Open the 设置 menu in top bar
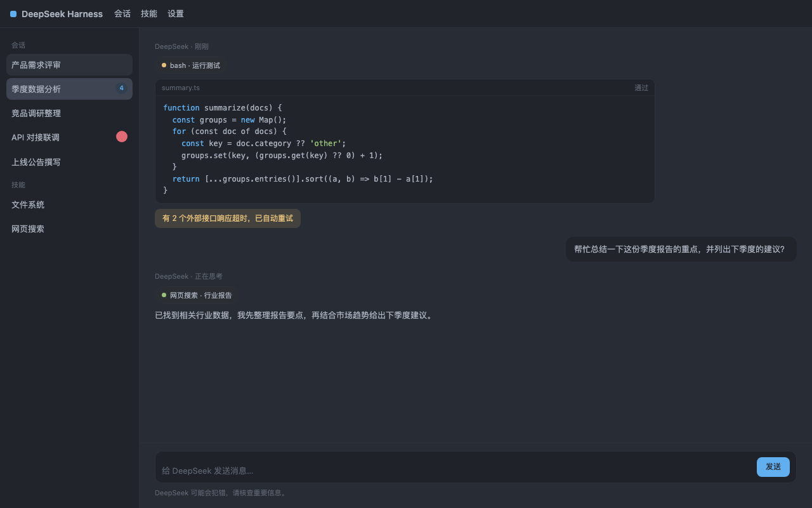This screenshot has width=812, height=508. (x=176, y=14)
